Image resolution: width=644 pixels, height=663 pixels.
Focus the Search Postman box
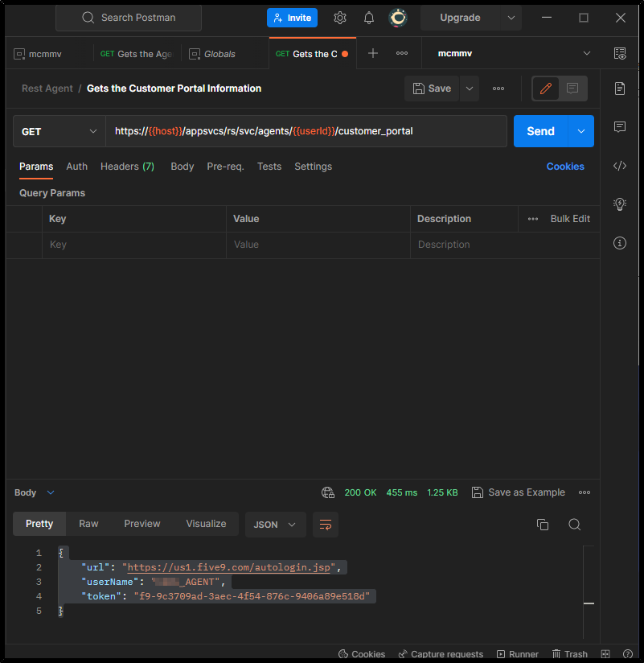129,18
